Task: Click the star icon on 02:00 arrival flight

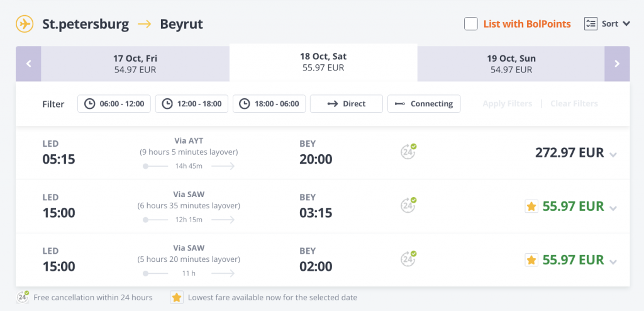Action: click(x=531, y=260)
